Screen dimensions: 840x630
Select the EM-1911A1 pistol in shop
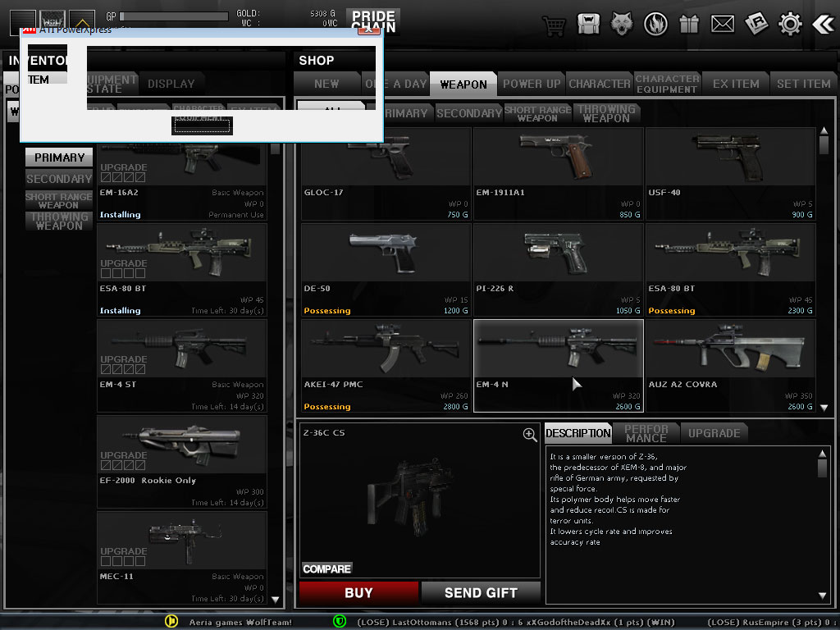point(558,174)
